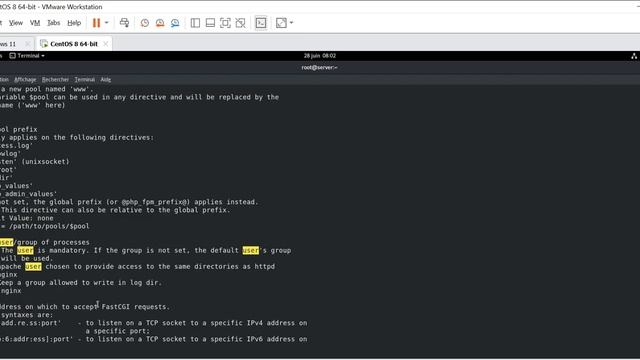This screenshot has height=360, width=640.
Task: Click the orange Pause VM button
Action: click(x=96, y=23)
